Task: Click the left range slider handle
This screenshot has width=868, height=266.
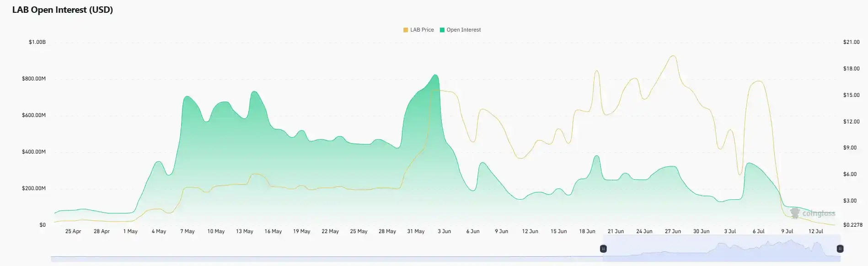Action: tap(603, 249)
